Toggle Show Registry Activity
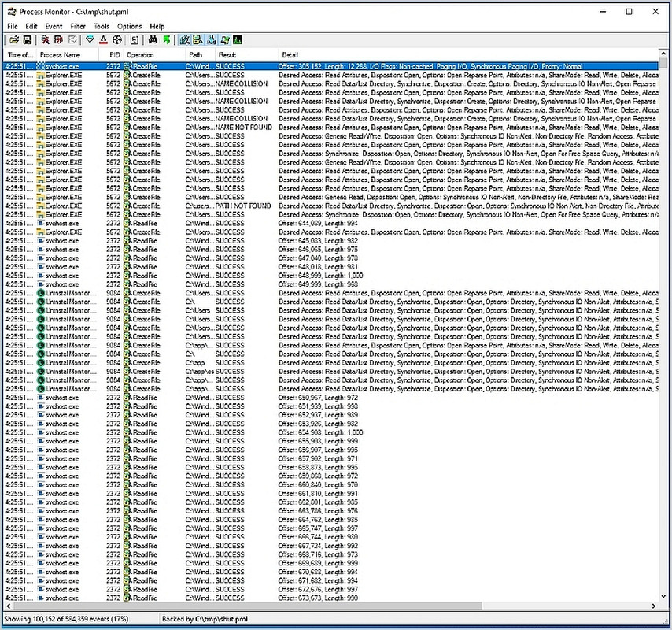672x630 pixels. point(184,40)
